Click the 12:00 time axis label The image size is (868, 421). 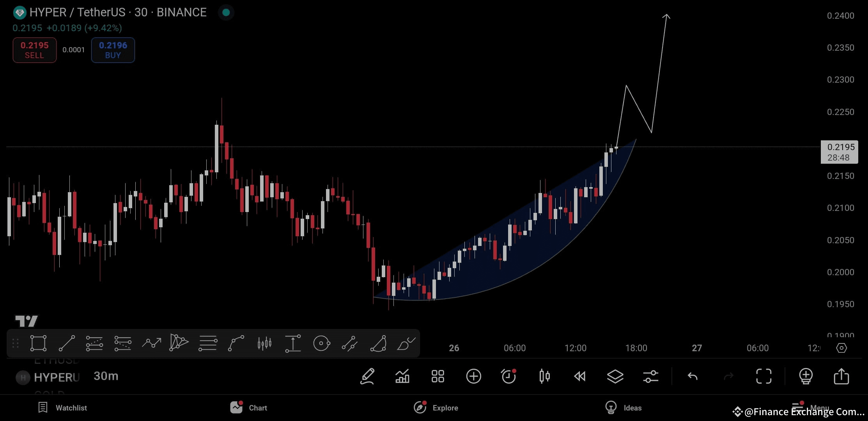(x=575, y=348)
